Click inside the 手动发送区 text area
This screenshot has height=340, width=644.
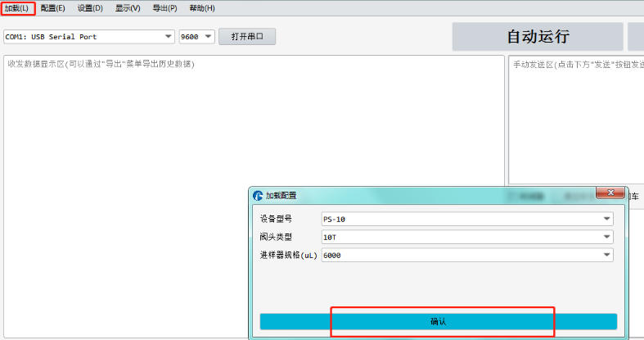576,120
